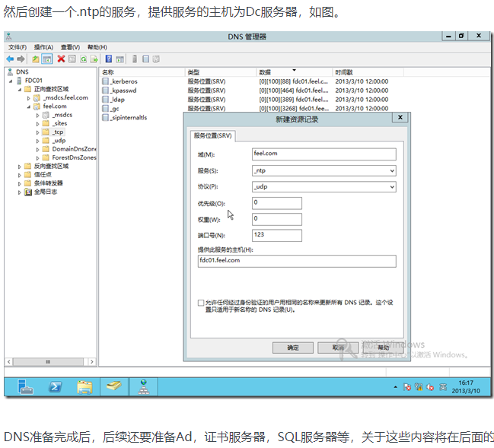Launch PowerShell from the taskbar
The height and width of the screenshot is (448, 494).
56,387
